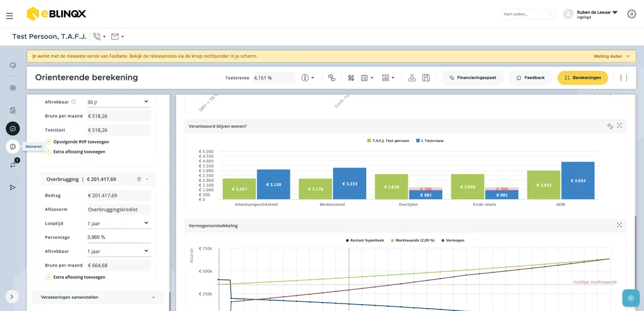Viewport: 644px width, 311px height.
Task: Click the info icon next to Aftrekbaar
Action: 74,102
